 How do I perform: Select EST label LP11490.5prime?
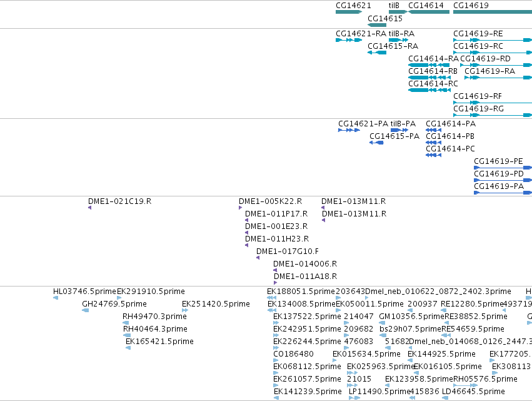(379, 392)
